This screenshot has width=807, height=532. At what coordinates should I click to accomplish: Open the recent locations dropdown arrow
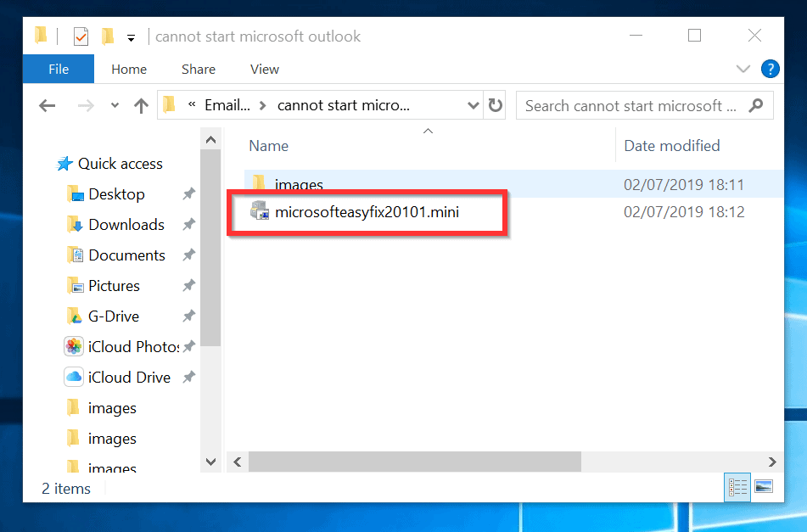115,106
